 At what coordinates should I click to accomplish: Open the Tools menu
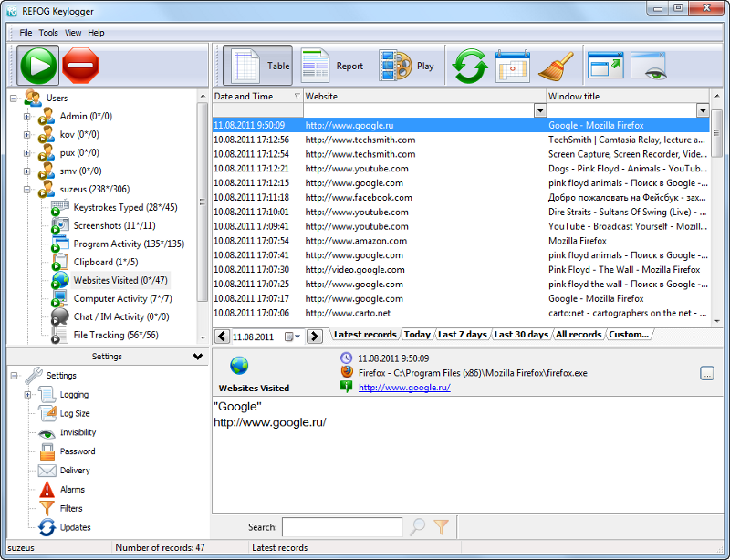pyautogui.click(x=48, y=33)
